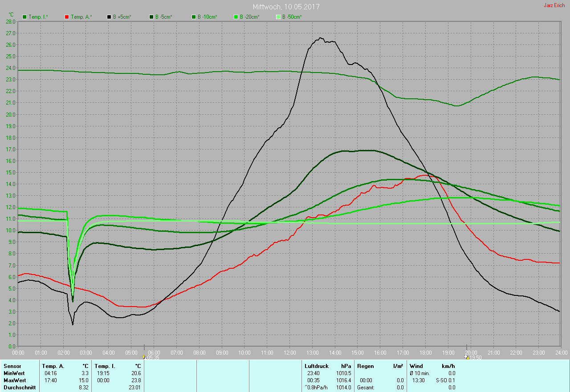Click the maximum pressure value '1016.4'

coord(343,380)
